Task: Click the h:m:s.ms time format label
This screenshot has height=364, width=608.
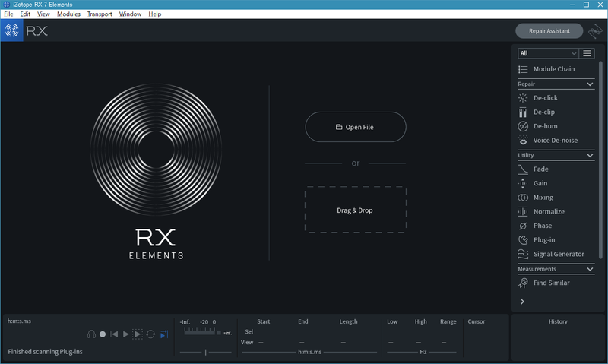Action: coord(19,321)
